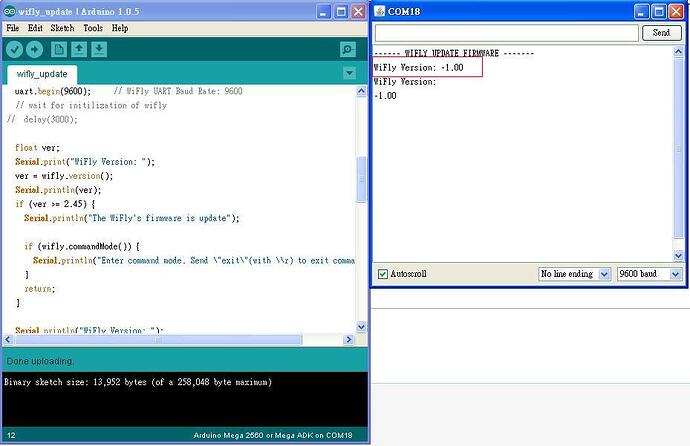Viewport: 690px width, 446px height.
Task: Open the Sketch menu
Action: pyautogui.click(x=62, y=28)
